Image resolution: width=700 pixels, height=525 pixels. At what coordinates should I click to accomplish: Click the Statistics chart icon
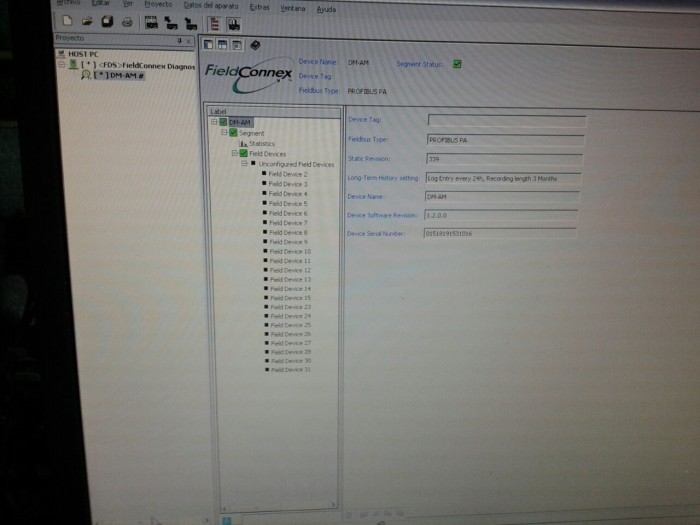[x=243, y=143]
